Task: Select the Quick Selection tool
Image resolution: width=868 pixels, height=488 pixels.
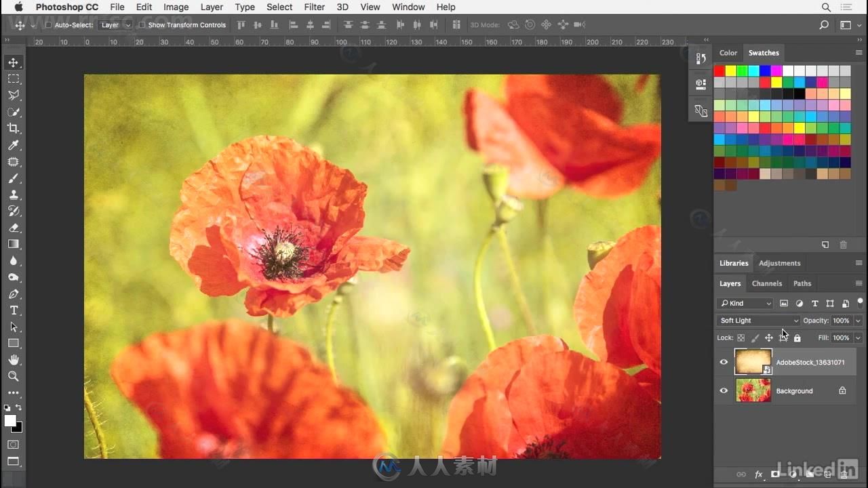Action: 14,112
